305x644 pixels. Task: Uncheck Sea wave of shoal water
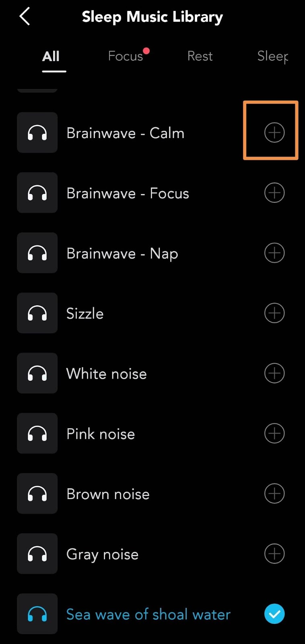tap(274, 614)
